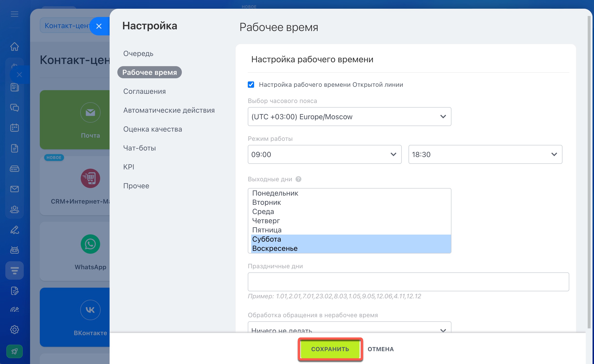Open the hamburger menu icon in the sidebar
This screenshot has height=364, width=594.
[15, 14]
